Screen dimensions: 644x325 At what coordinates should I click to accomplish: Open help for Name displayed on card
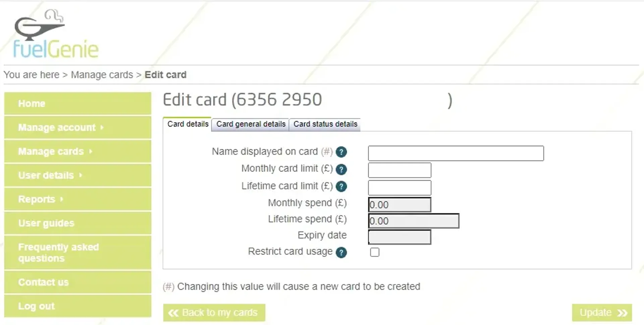(341, 152)
